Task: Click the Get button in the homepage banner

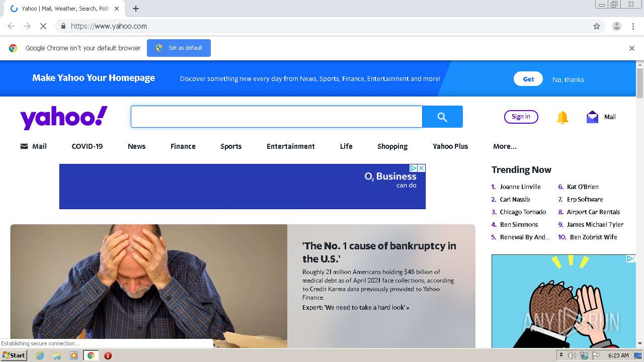Action: click(528, 79)
